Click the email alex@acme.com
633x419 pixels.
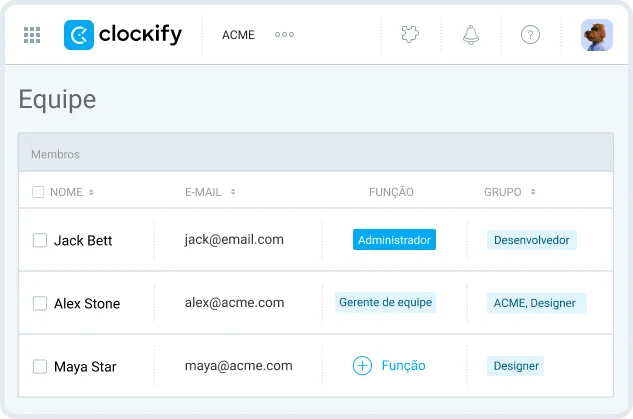(235, 303)
